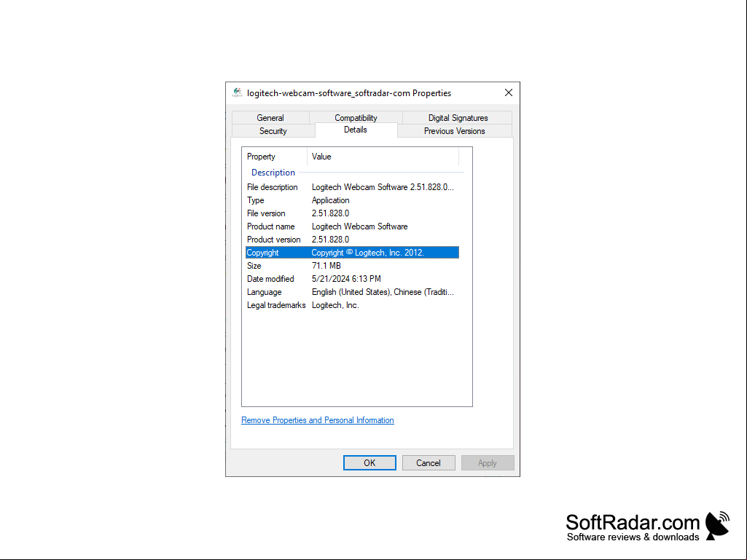This screenshot has height=560, width=747.
Task: Switch to the General tab
Action: tap(270, 118)
